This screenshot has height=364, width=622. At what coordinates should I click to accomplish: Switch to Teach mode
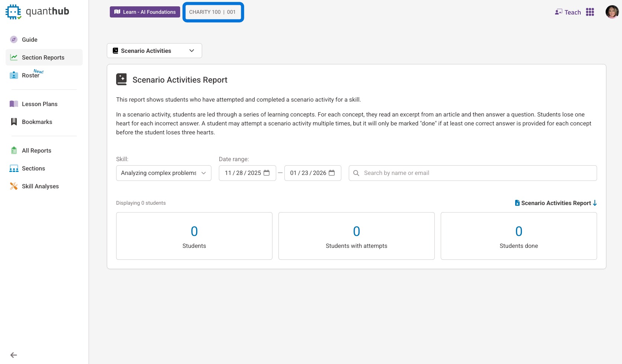point(568,12)
